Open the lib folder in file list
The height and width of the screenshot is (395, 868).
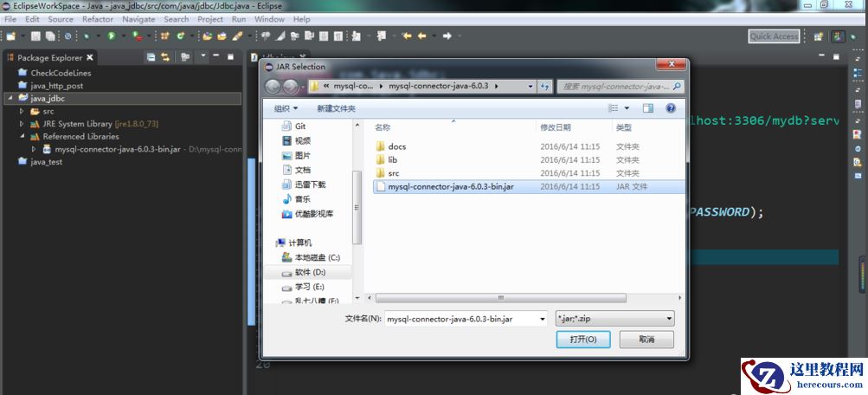(393, 159)
